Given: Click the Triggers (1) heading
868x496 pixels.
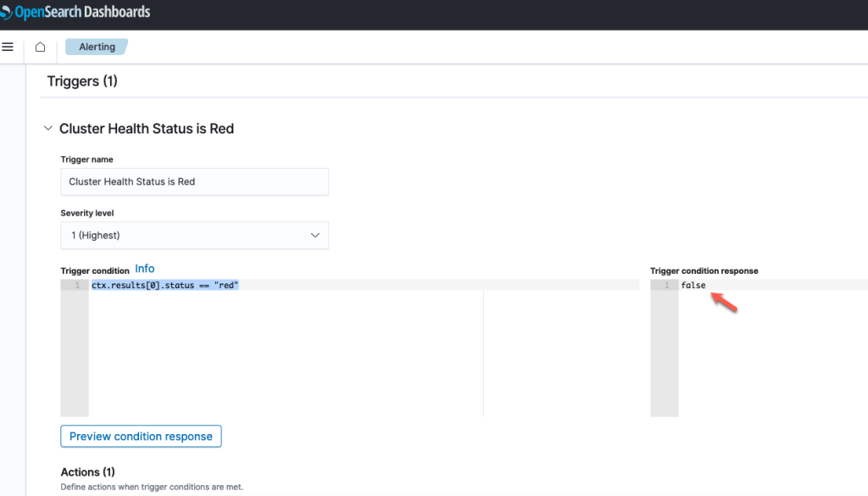Looking at the screenshot, I should 82,81.
